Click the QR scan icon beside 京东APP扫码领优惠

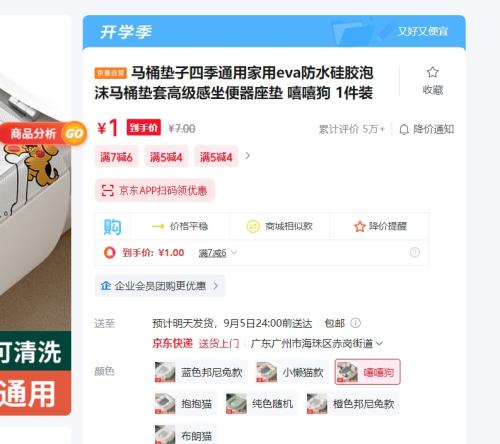click(x=107, y=190)
